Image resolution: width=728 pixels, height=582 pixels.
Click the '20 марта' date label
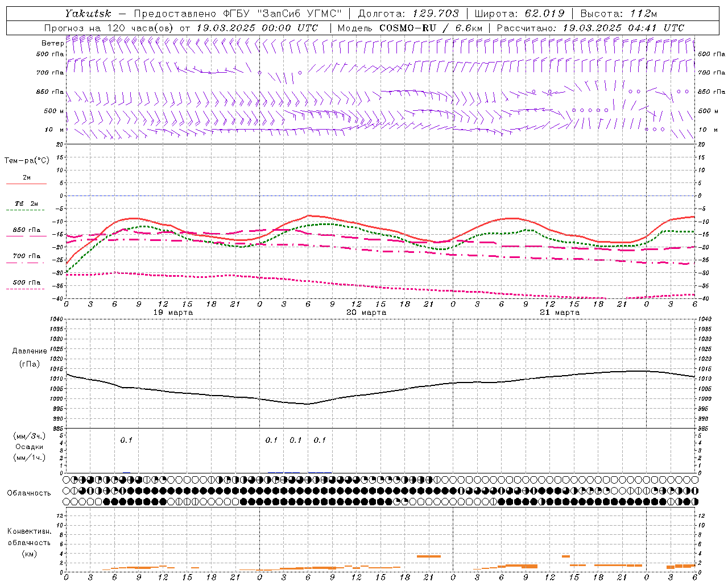click(x=366, y=313)
